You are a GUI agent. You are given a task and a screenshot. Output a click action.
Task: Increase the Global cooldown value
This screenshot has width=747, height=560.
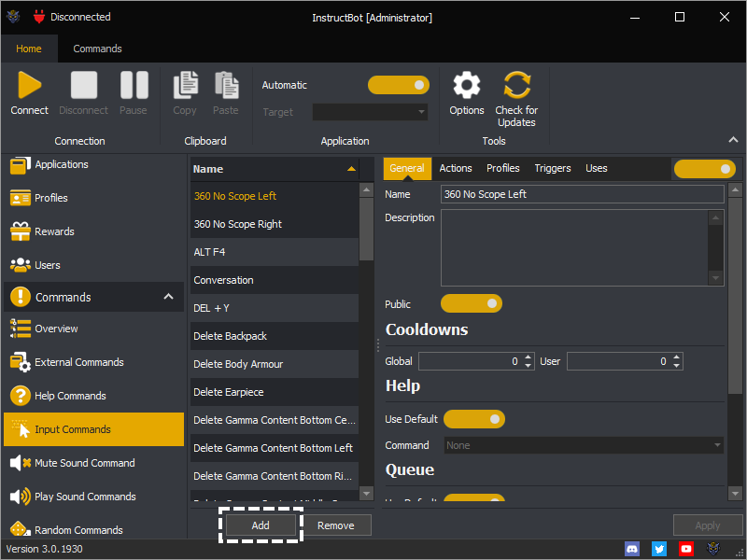coord(528,357)
